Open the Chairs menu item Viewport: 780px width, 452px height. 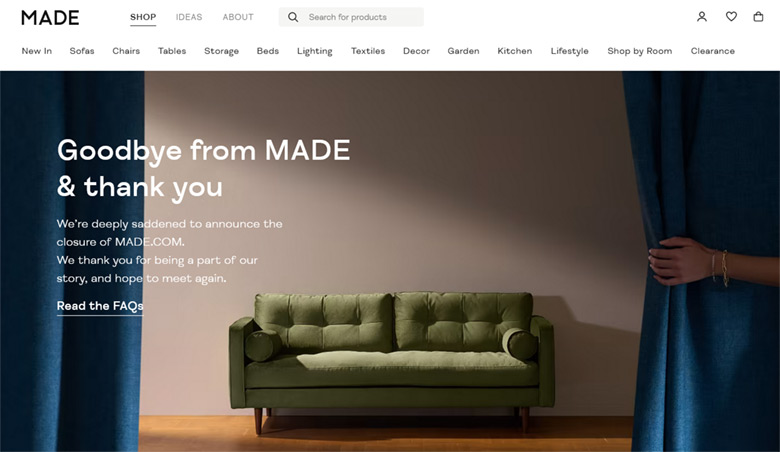click(x=126, y=51)
